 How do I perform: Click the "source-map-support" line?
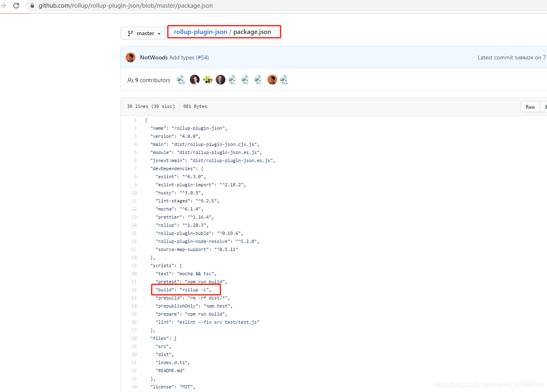[x=197, y=249]
